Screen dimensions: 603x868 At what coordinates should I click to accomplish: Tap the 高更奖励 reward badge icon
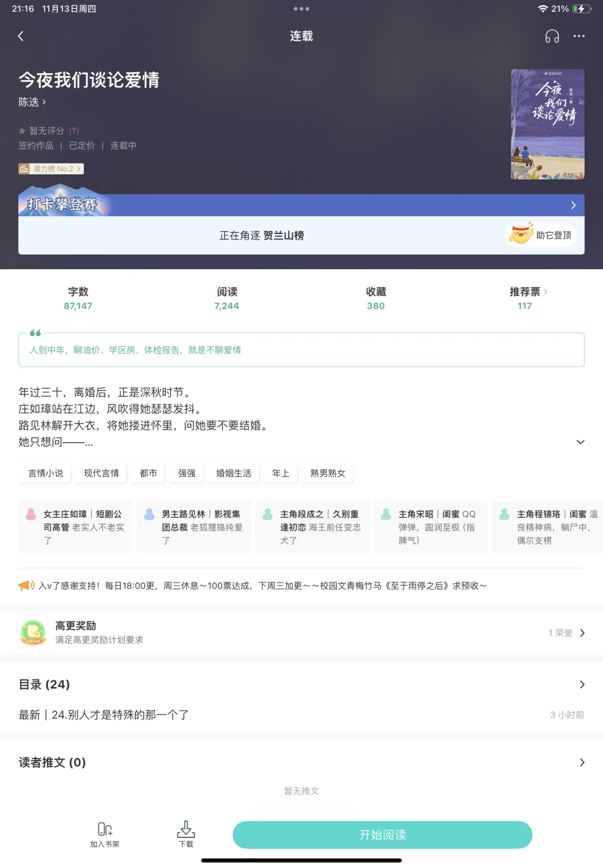pos(32,632)
